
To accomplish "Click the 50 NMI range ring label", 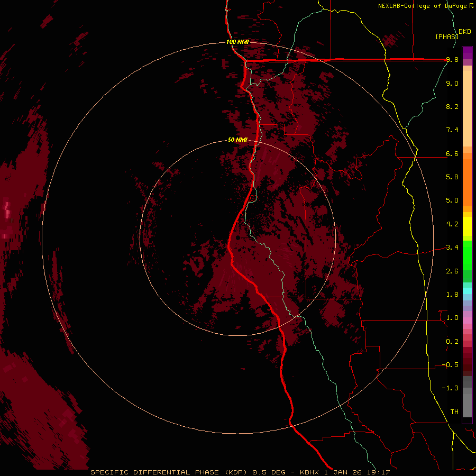I will [x=237, y=140].
